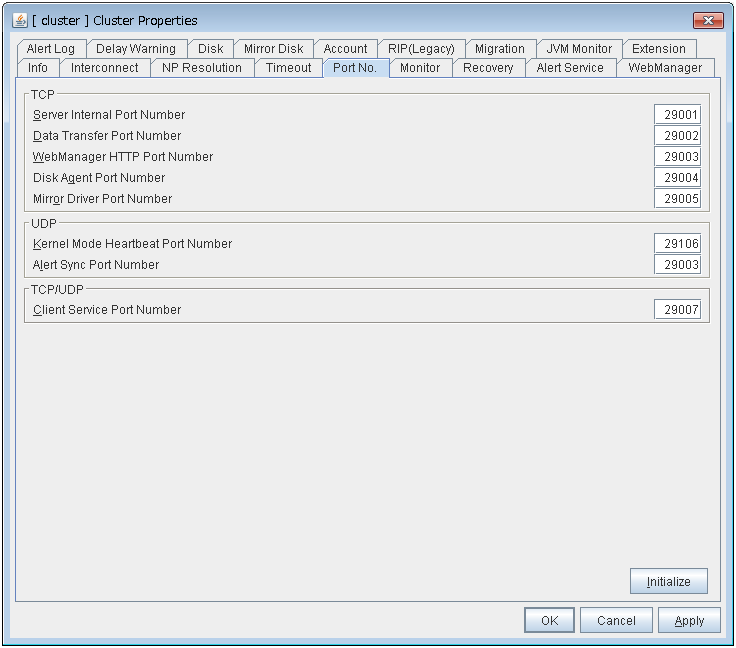
Task: Click the Initialize button
Action: pos(668,581)
